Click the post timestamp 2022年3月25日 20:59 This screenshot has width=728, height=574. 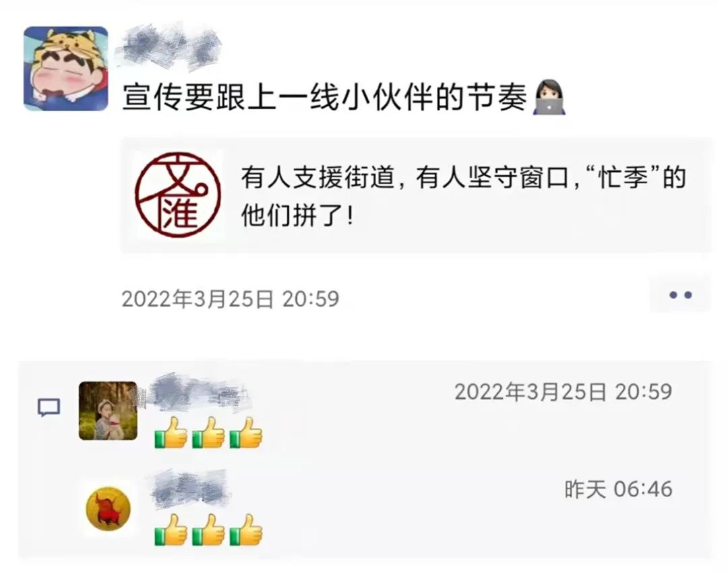(231, 299)
